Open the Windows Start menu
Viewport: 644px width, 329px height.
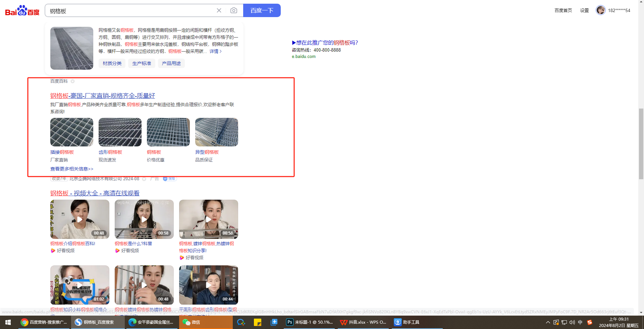click(8, 322)
